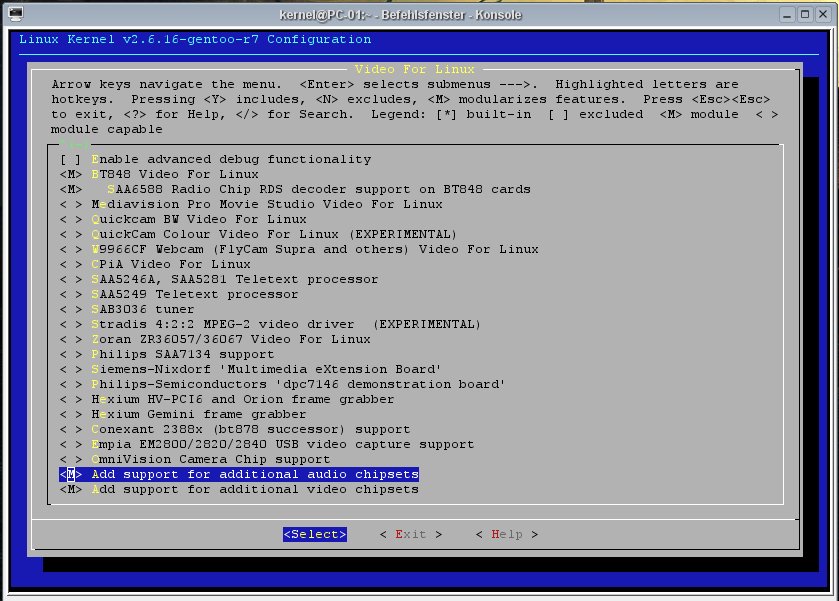The width and height of the screenshot is (839, 601).
Task: Click Linux Kernel v2.6.16-gentoo-r7 Configuration header
Action: click(x=195, y=40)
